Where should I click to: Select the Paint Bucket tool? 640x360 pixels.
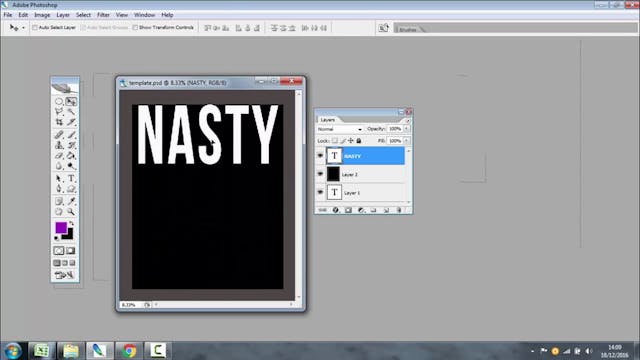coord(71,156)
